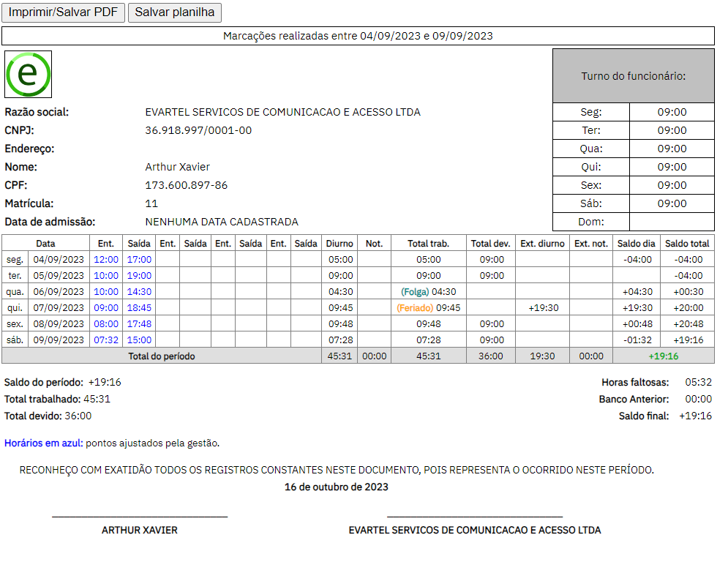The height and width of the screenshot is (562, 728).
Task: Click the Seg: shift value 09:00
Action: pos(672,112)
